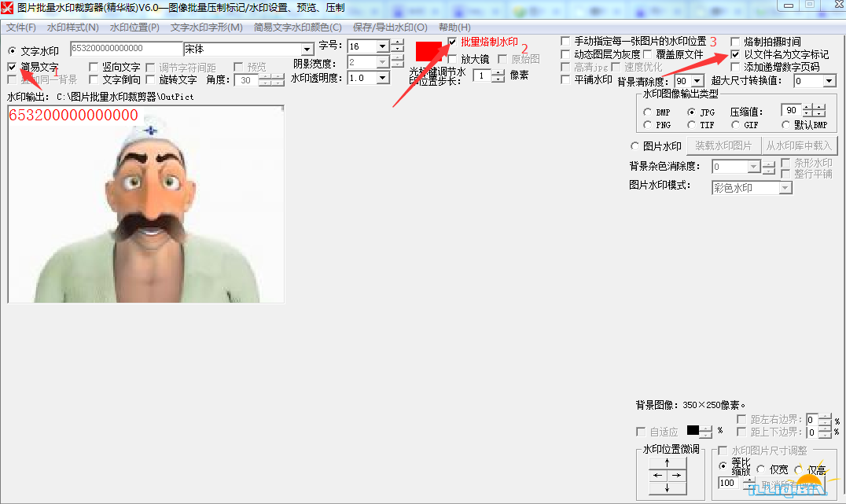Select BMP output type

coord(647,112)
